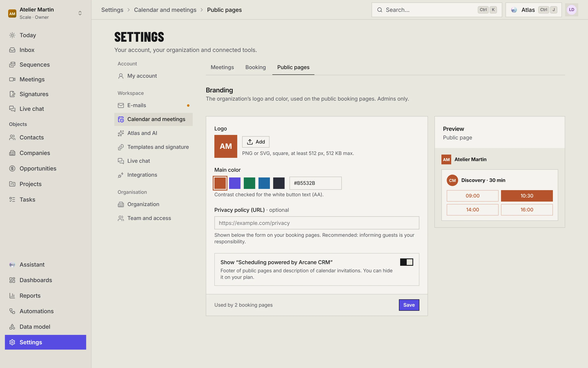The height and width of the screenshot is (368, 588).
Task: Open Today via its sun icon
Action: click(x=12, y=35)
